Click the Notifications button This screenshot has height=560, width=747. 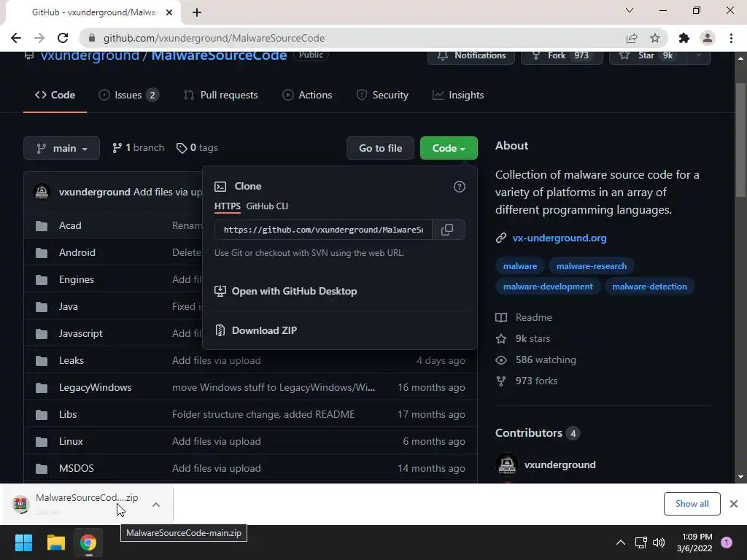[471, 55]
